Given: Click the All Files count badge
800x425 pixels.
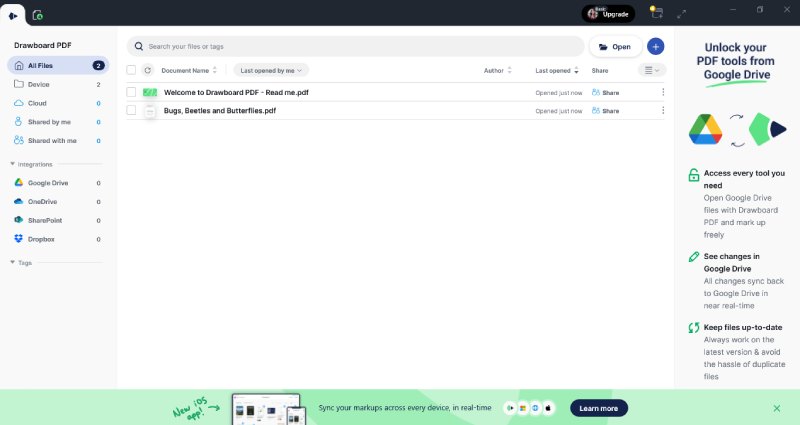Looking at the screenshot, I should pos(98,65).
